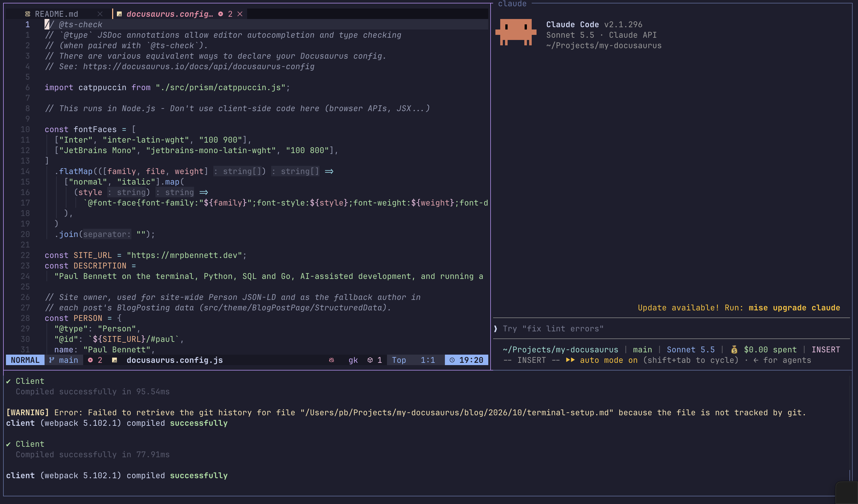The image size is (858, 504).
Task: Click docusaurus.config.js filename in statusline
Action: [x=175, y=360]
